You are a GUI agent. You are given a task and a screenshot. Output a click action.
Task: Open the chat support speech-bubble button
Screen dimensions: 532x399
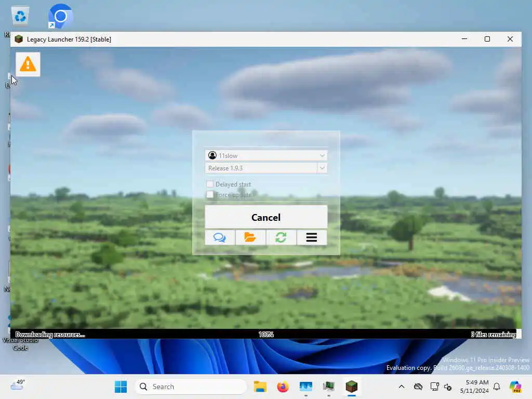[220, 237]
